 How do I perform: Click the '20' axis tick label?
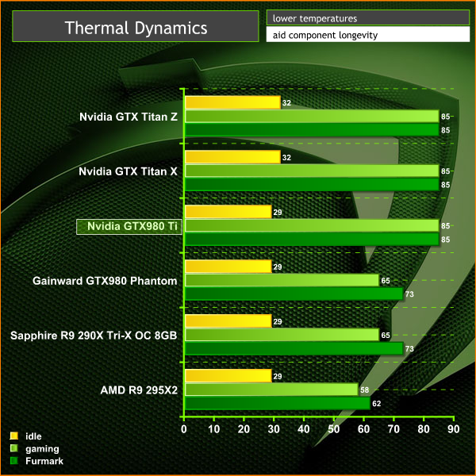tap(244, 429)
